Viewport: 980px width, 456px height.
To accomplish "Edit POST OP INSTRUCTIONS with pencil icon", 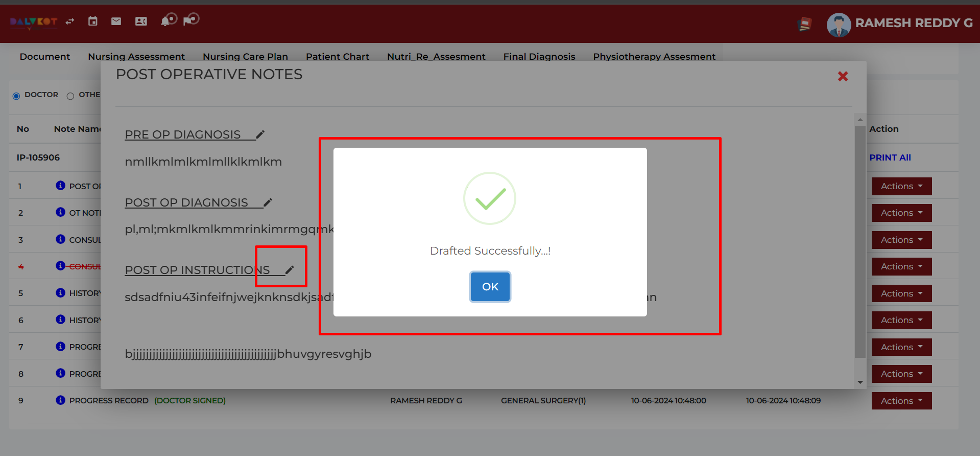I will tap(290, 270).
